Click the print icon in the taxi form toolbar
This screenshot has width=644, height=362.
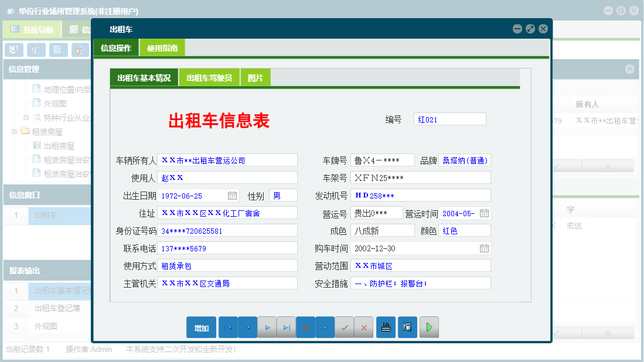(x=386, y=327)
